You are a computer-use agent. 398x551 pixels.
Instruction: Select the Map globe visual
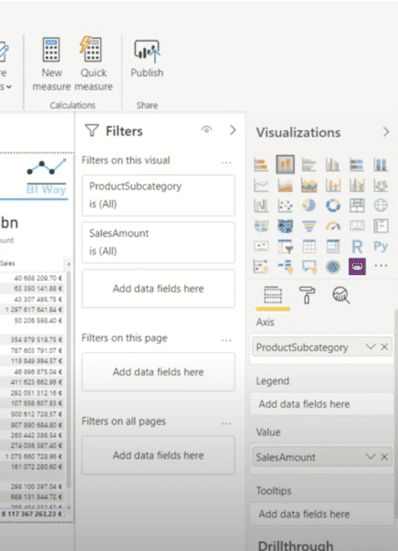point(380,205)
